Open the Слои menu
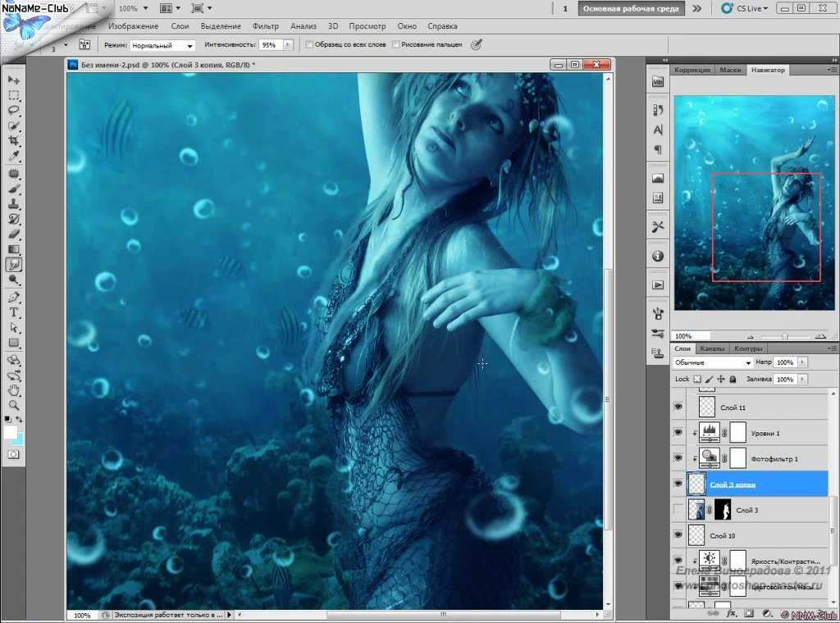This screenshot has height=623, width=840. coord(180,25)
